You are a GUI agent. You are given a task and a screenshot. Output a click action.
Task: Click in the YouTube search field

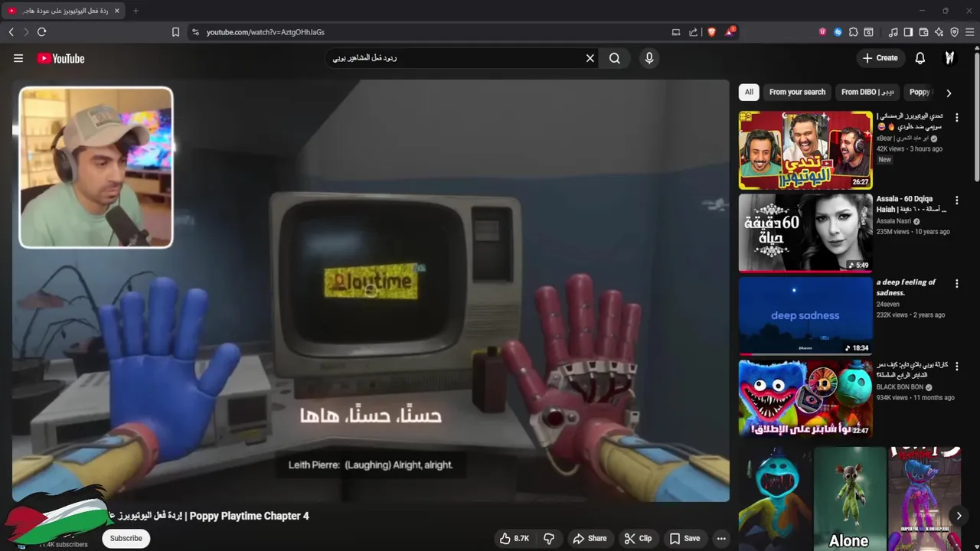coord(456,58)
